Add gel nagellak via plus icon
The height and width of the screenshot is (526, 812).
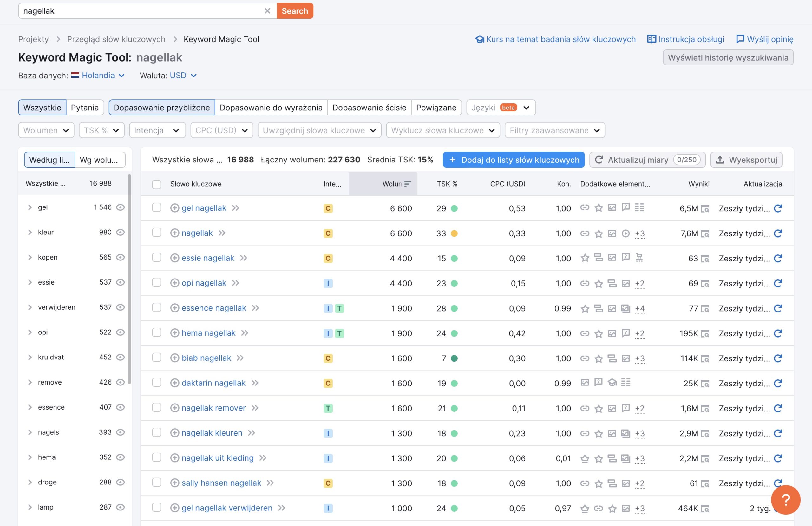tap(174, 208)
